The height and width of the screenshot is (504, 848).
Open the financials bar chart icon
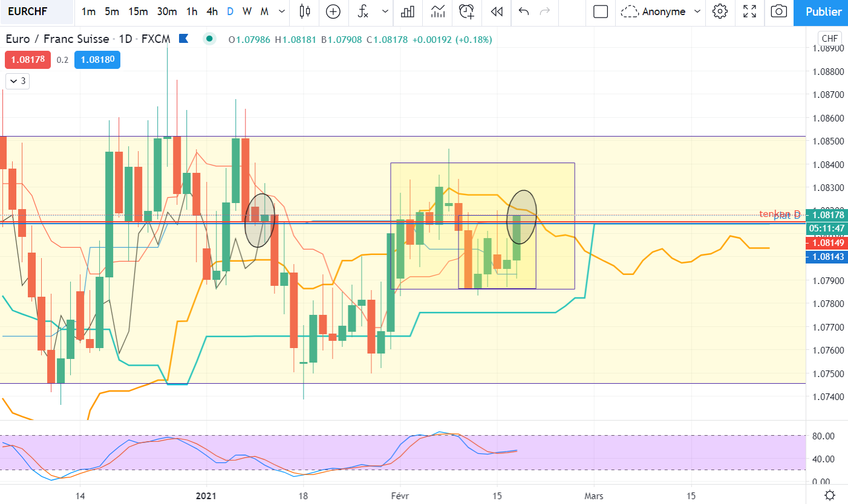pyautogui.click(x=408, y=11)
